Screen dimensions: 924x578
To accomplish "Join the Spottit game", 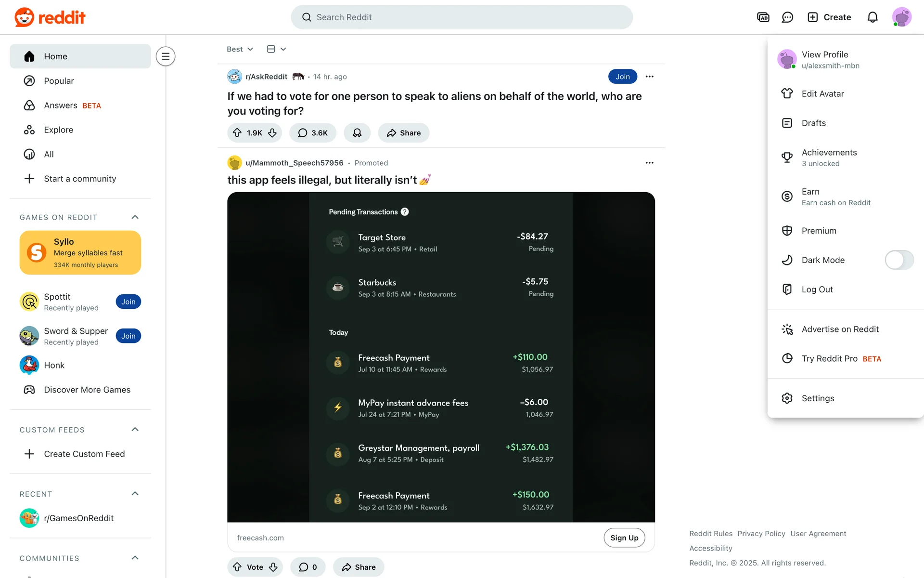I will (x=128, y=302).
